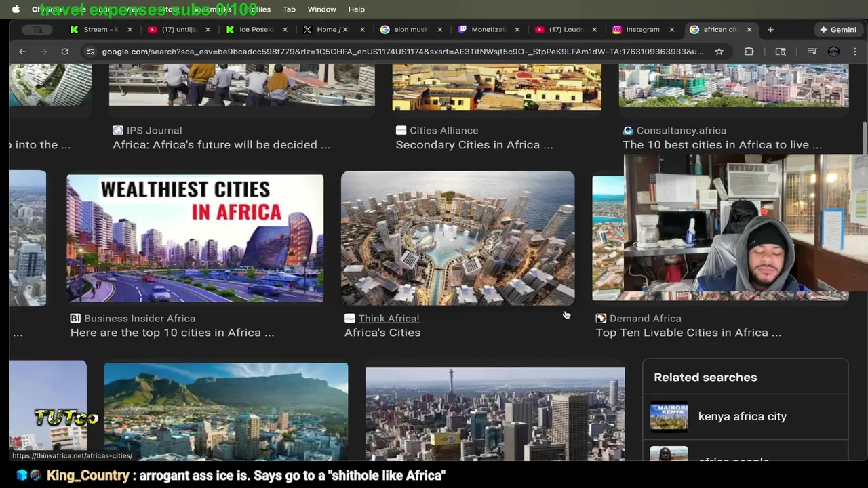
Task: Open Chrome's three-dot menu
Action: click(x=854, y=52)
